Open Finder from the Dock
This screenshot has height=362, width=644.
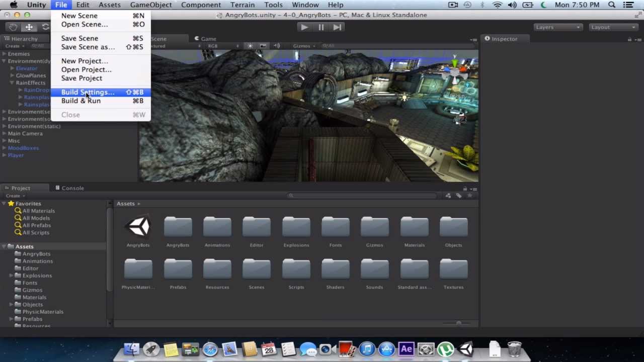click(x=132, y=349)
